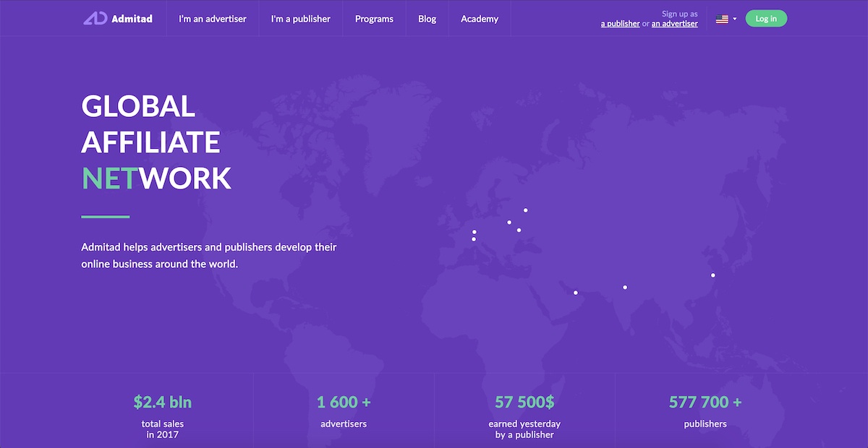The image size is (868, 448).
Task: Click the "earned yesterday by a publisher" label
Action: click(x=524, y=429)
